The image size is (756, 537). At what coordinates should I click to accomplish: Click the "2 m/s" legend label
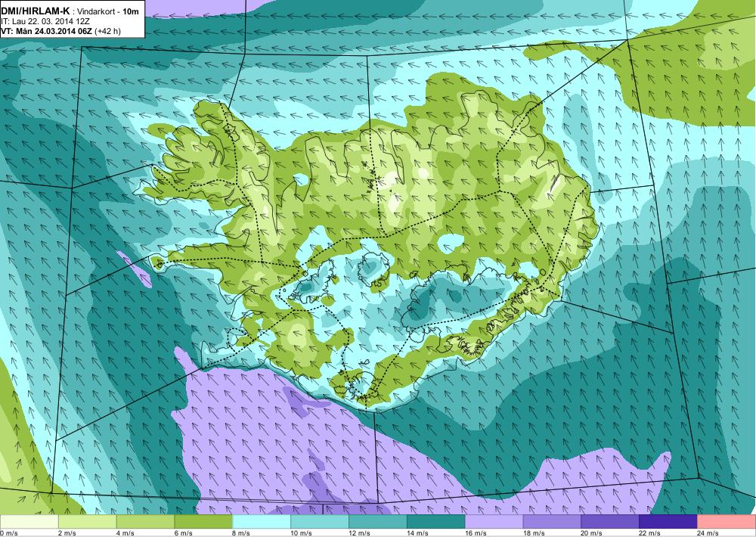pyautogui.click(x=67, y=533)
